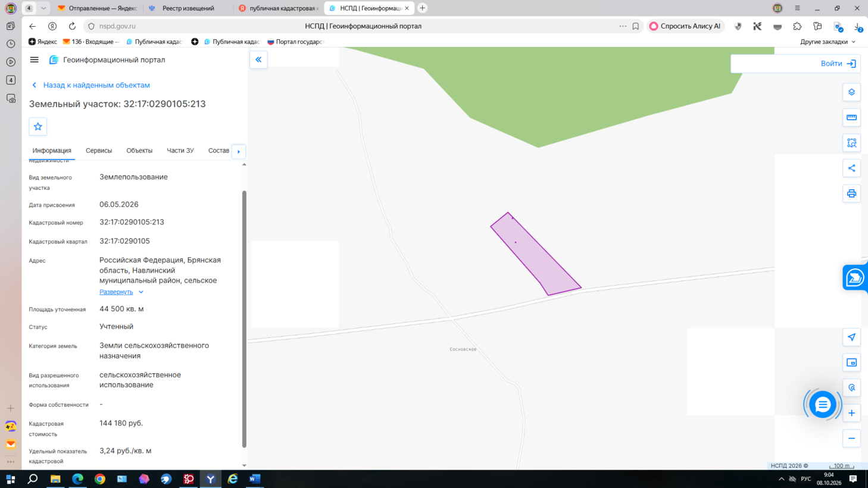Viewport: 868px width, 488px height.
Task: Expand the full address with Развернуть
Action: (x=121, y=292)
